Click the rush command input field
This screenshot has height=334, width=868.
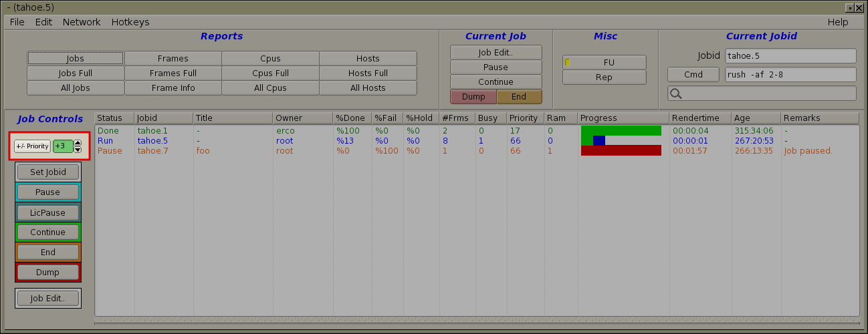pyautogui.click(x=790, y=75)
